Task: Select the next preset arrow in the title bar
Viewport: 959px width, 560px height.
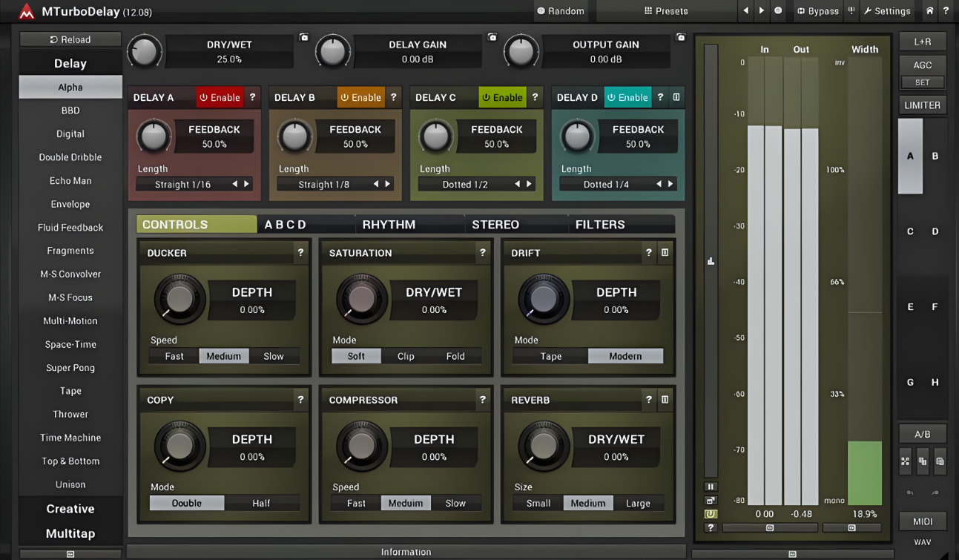Action: click(x=762, y=11)
